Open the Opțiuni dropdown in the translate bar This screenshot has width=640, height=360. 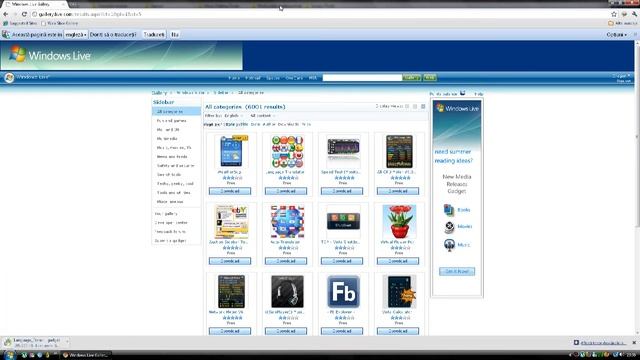(616, 35)
